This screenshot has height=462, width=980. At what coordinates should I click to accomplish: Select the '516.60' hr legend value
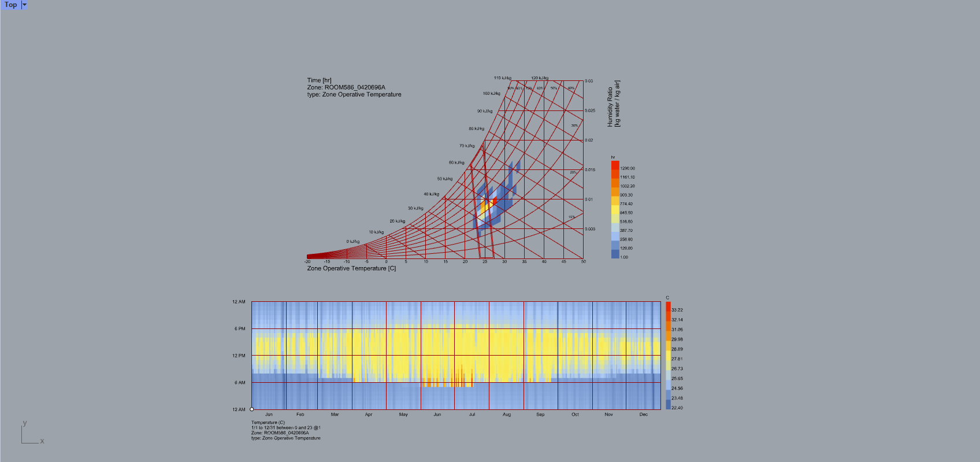(626, 221)
